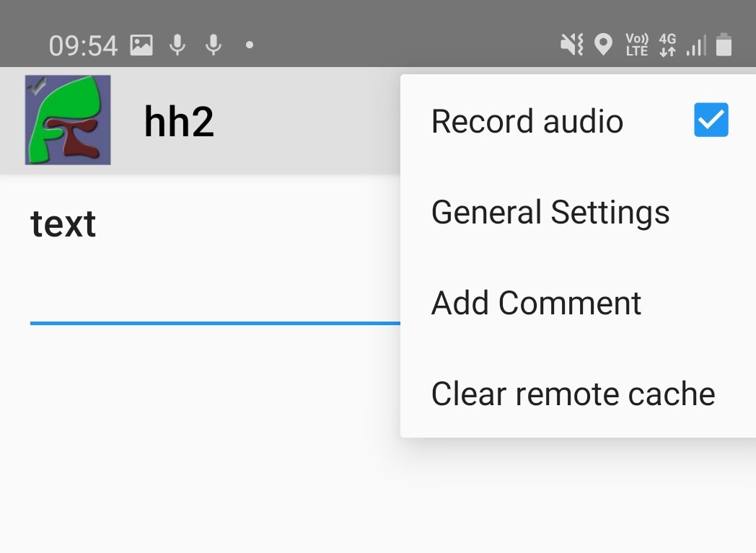This screenshot has width=756, height=553.
Task: Tap the signal strength bars icon
Action: (x=696, y=45)
